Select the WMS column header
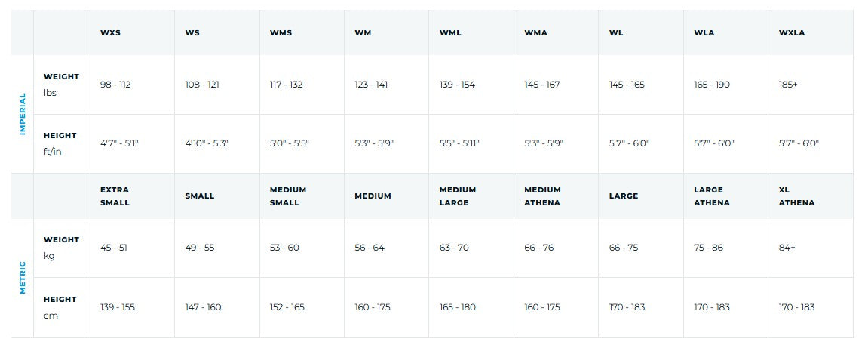868x348 pixels. (281, 33)
